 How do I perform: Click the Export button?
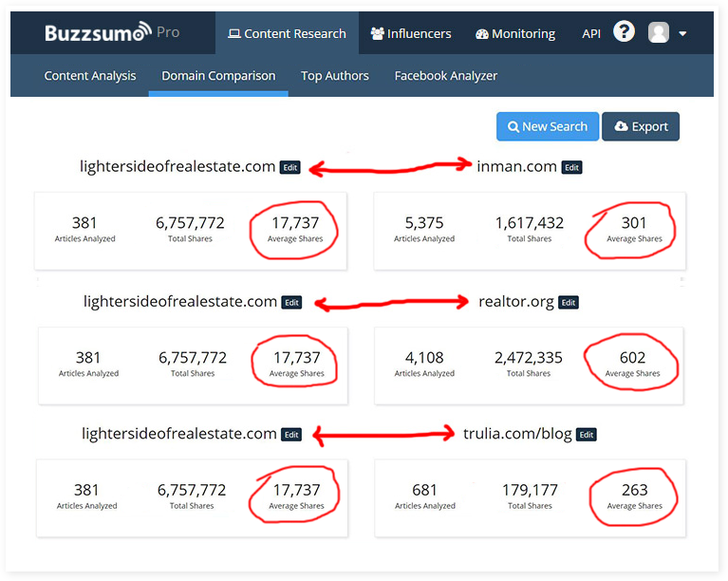(641, 126)
